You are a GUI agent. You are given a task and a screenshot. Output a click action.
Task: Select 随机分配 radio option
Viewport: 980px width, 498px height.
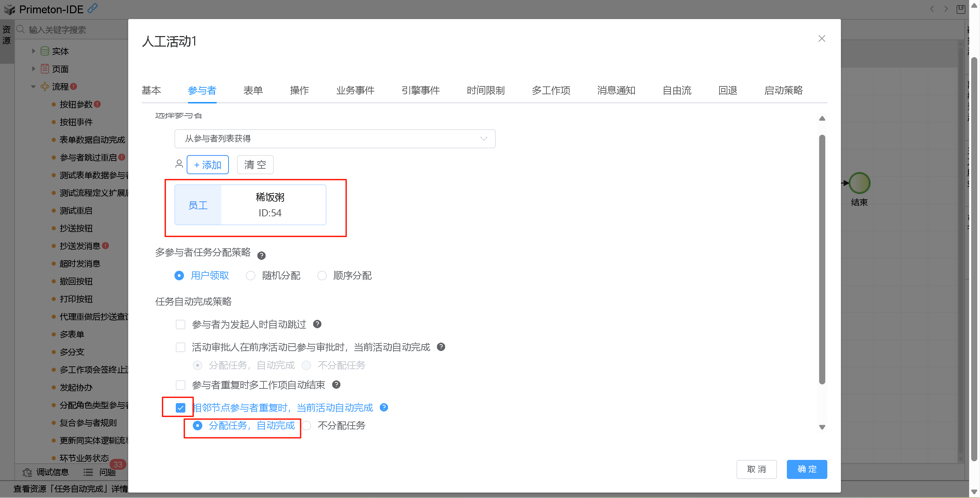(250, 276)
